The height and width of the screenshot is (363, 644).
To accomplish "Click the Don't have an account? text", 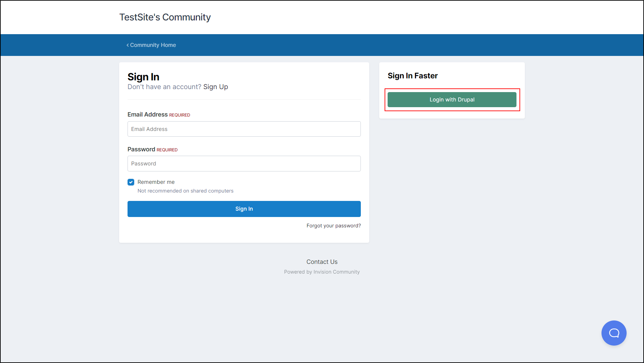I will [164, 87].
